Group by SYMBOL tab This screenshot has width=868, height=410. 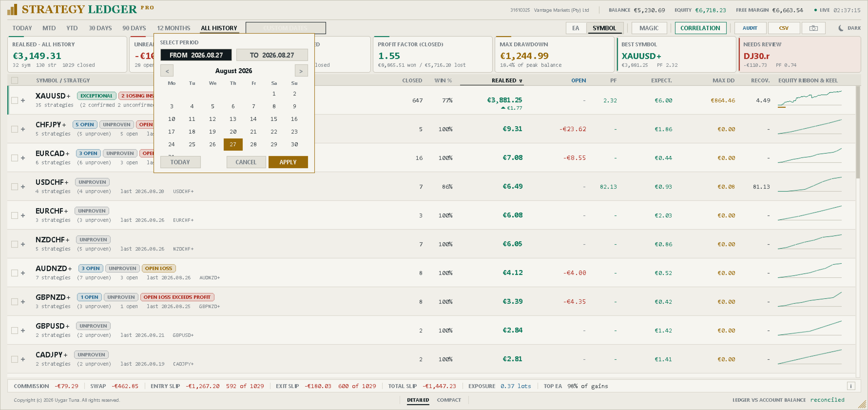[x=604, y=28]
